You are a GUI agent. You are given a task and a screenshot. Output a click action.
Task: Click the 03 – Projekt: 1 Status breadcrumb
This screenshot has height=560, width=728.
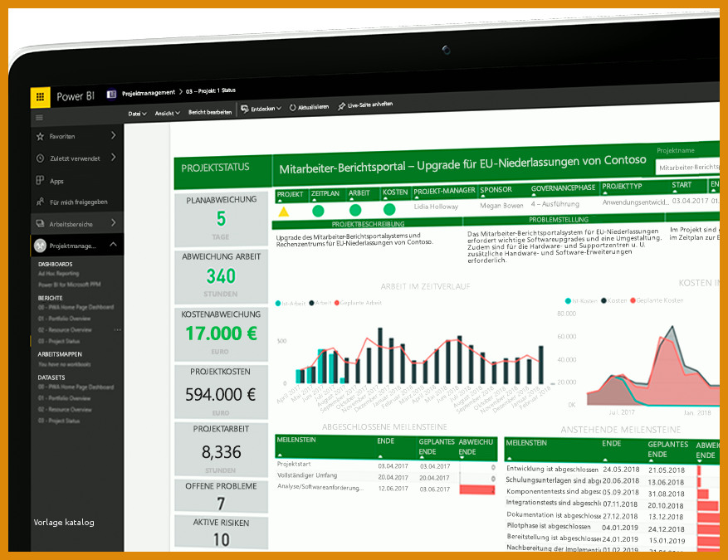tap(211, 90)
